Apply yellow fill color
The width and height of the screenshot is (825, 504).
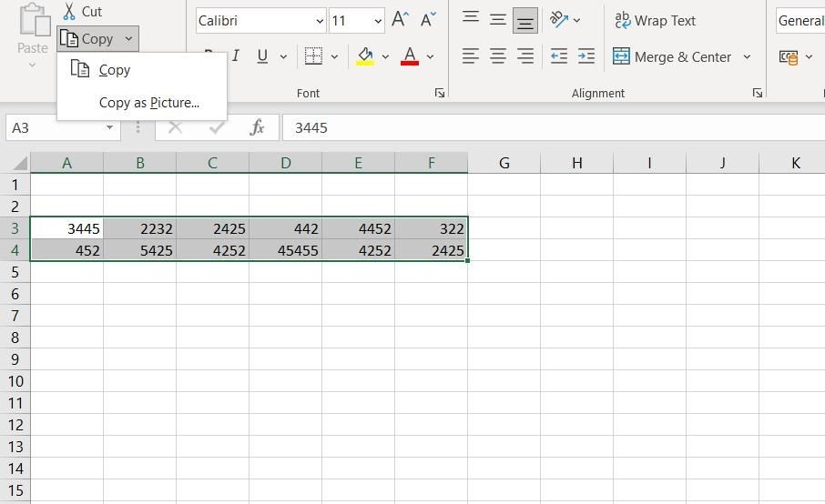click(365, 55)
